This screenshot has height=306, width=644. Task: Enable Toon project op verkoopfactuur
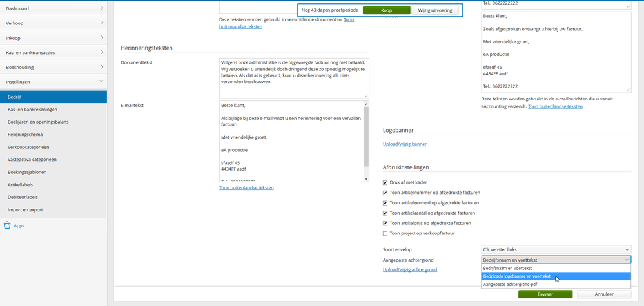coord(385,233)
